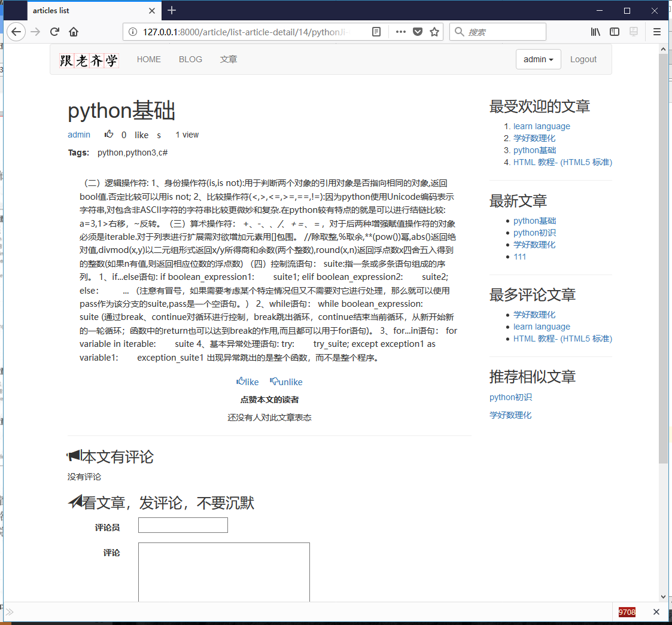Open learn language in 最多评论文章 list
The height and width of the screenshot is (625, 672).
[x=542, y=327]
